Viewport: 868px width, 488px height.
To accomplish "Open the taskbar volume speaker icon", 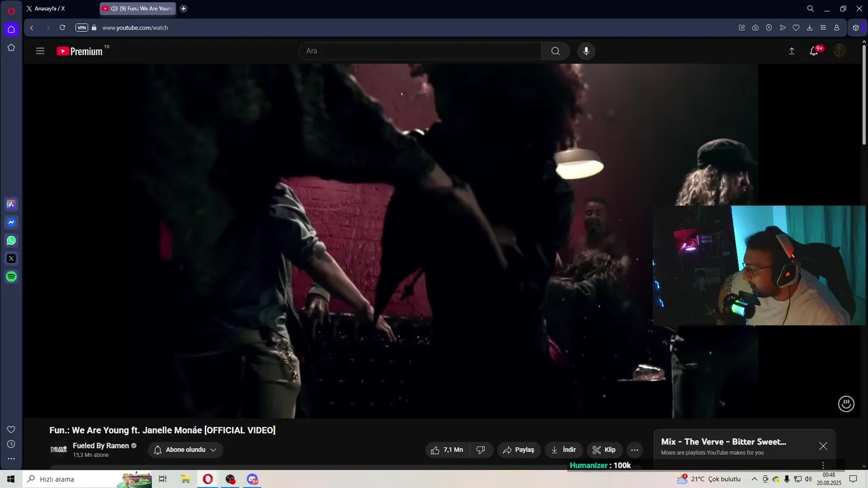I will [x=808, y=479].
